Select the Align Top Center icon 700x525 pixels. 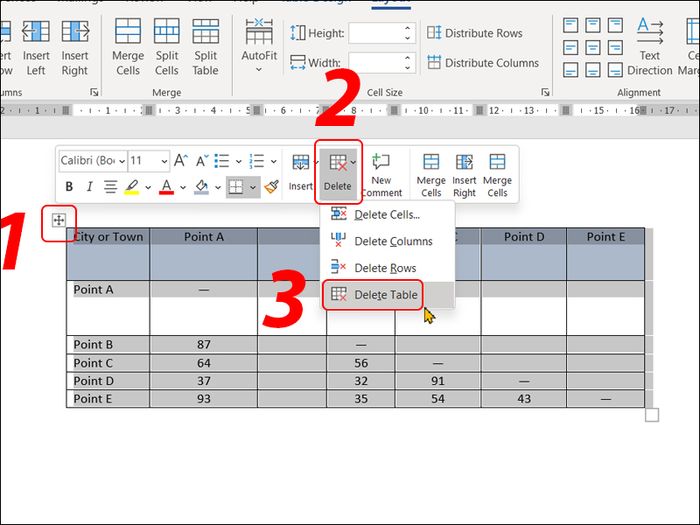point(593,25)
